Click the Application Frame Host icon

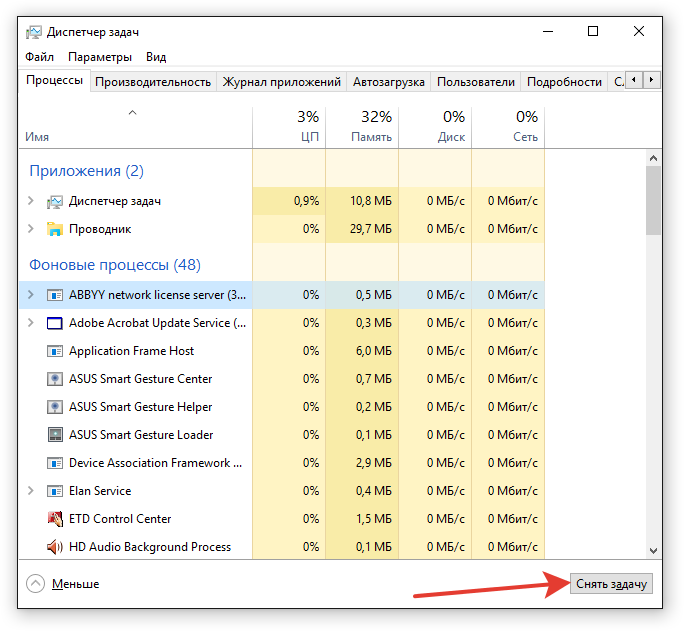[x=55, y=351]
